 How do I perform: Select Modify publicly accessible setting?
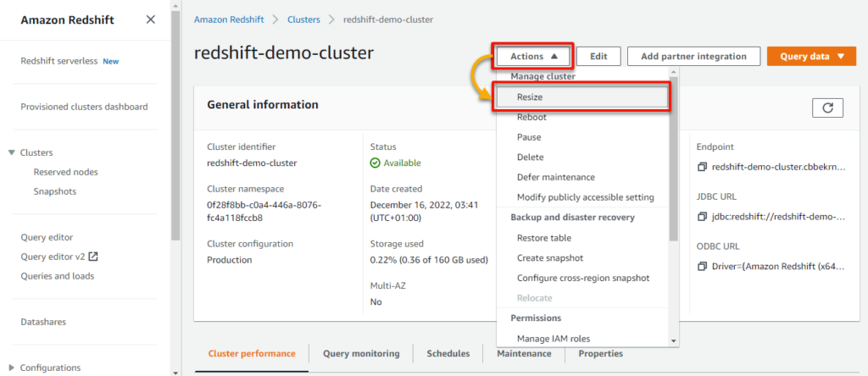[x=581, y=196]
